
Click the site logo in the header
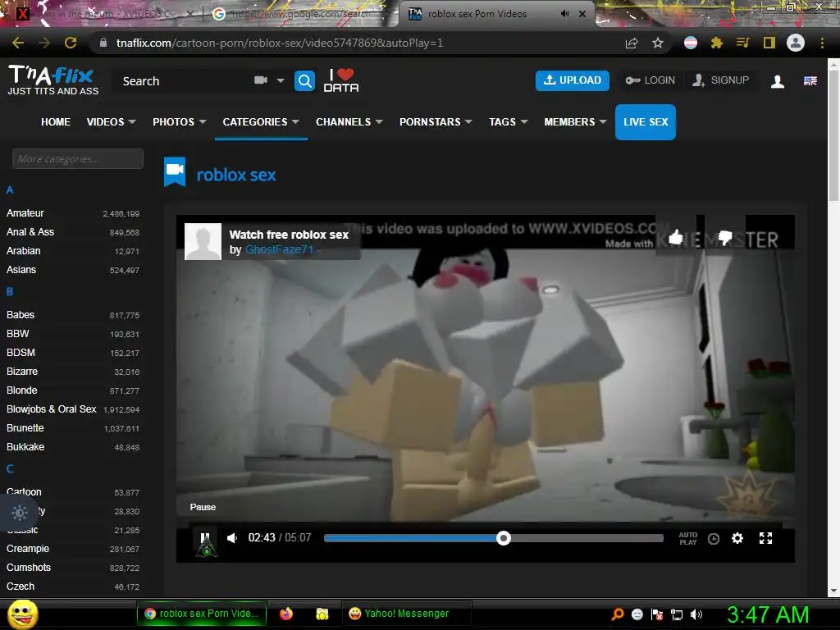tap(52, 80)
